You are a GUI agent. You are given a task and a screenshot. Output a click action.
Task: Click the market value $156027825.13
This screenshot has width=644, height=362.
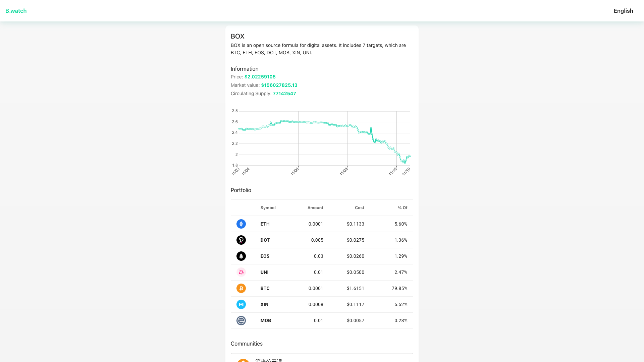[x=279, y=85]
